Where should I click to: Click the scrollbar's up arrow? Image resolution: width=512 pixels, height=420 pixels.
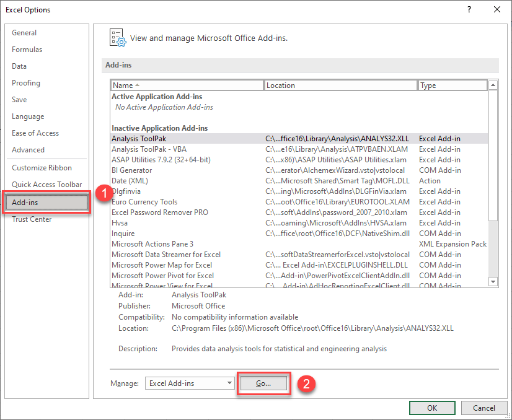pyautogui.click(x=493, y=84)
